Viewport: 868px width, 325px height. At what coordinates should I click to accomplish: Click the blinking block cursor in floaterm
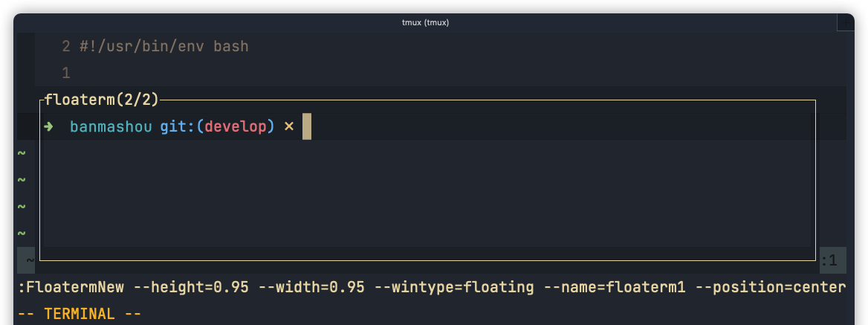[307, 126]
